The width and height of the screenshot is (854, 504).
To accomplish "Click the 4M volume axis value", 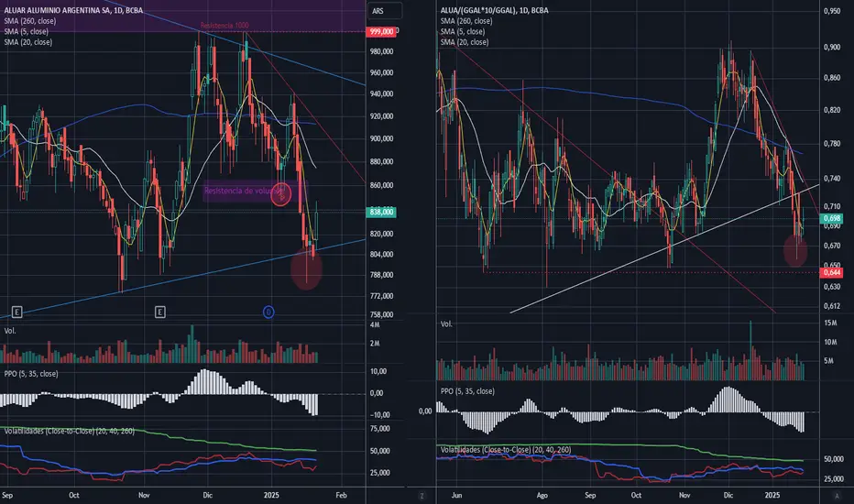I will click(x=375, y=324).
